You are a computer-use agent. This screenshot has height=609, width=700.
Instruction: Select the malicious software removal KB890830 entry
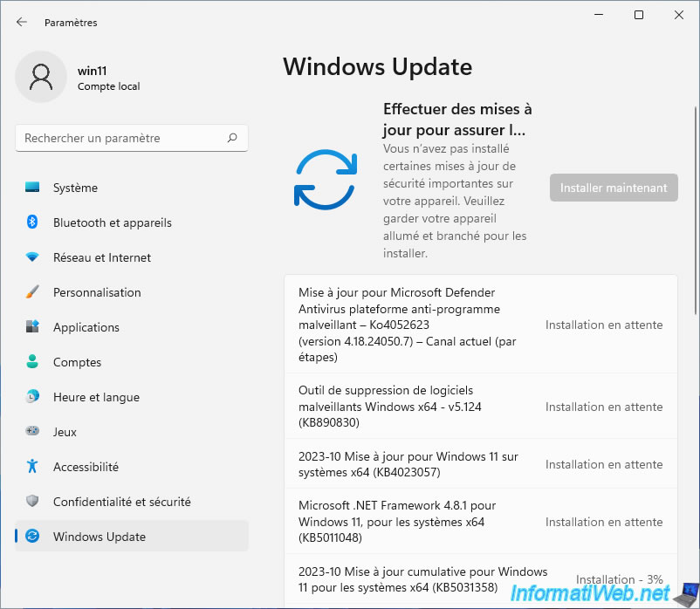[481, 406]
